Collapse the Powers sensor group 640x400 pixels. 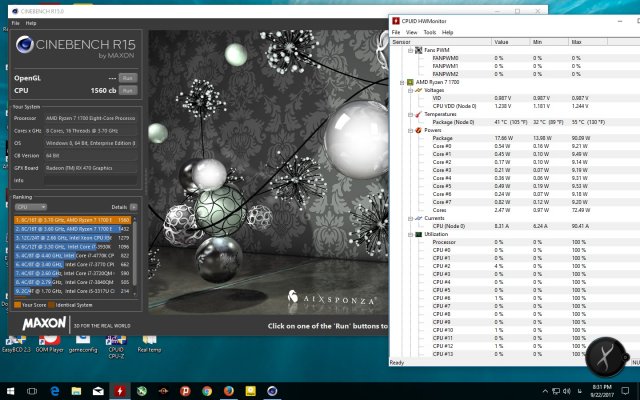click(408, 129)
